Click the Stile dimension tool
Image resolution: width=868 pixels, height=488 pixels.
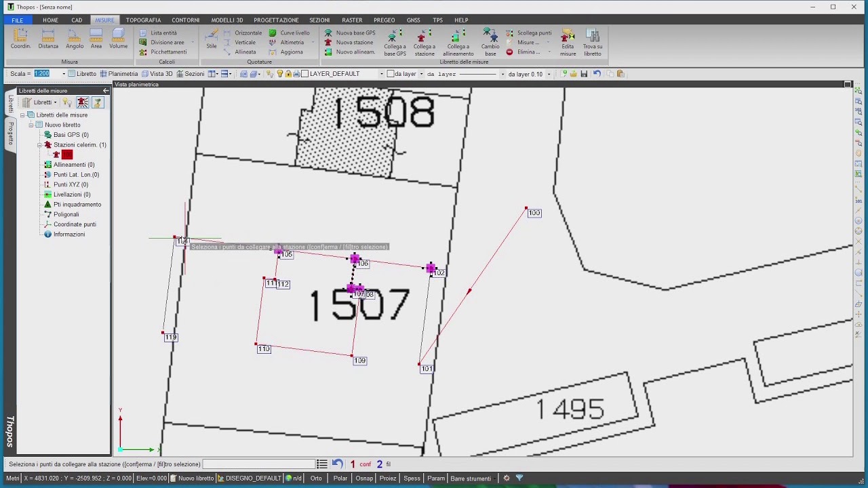212,39
